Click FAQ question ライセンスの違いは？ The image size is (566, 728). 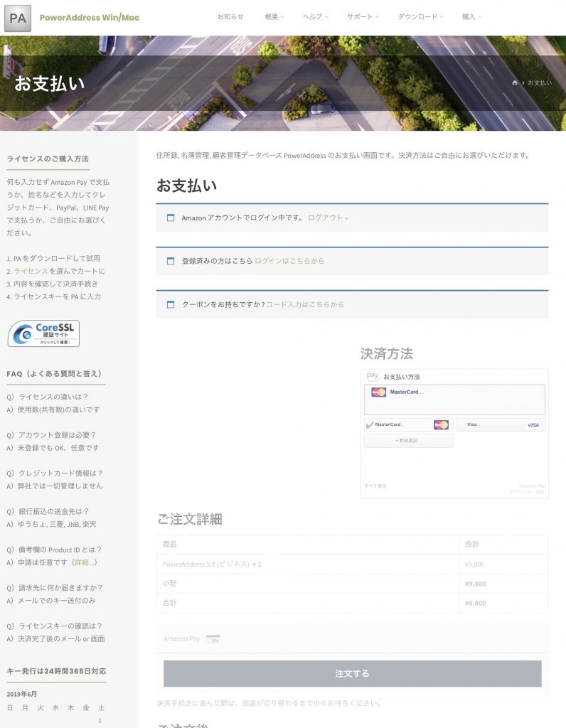(48, 397)
